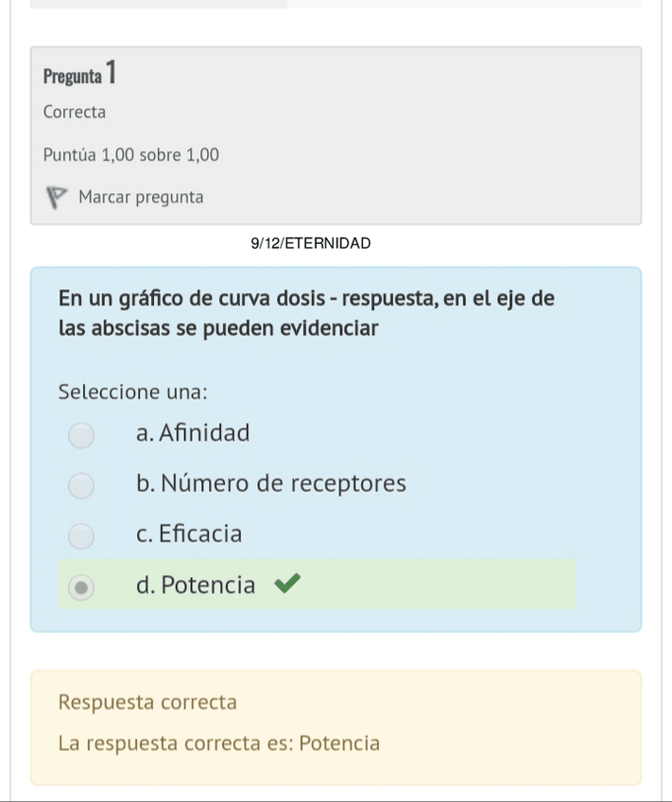672x802 pixels.
Task: Click the 9/12/ETERNIDAD text
Action: (311, 243)
